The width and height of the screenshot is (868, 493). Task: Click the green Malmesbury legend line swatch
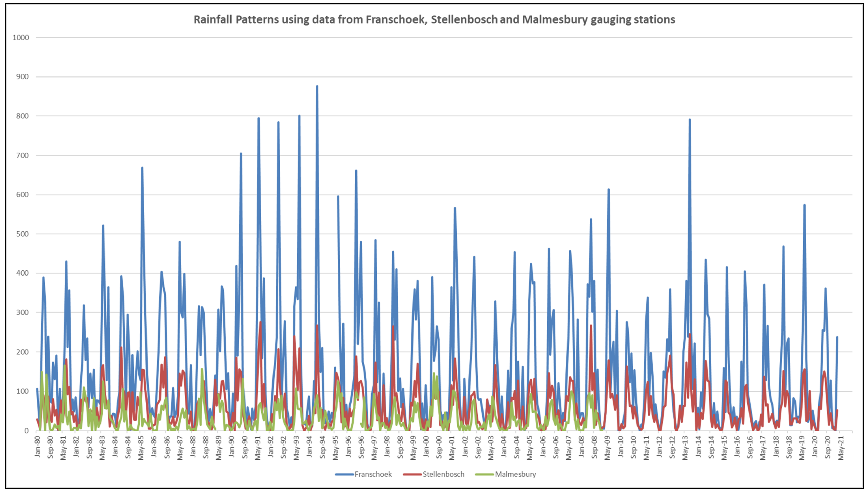click(x=485, y=474)
